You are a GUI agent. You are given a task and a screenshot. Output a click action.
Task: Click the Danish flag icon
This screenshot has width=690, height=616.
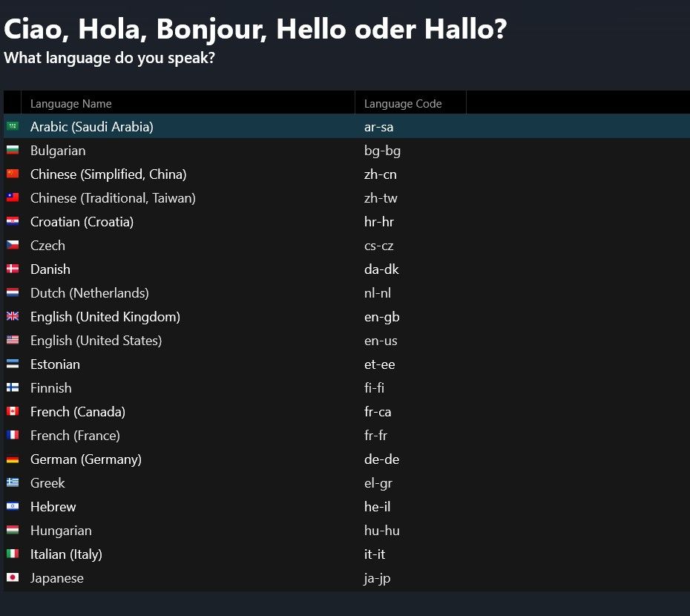click(13, 269)
